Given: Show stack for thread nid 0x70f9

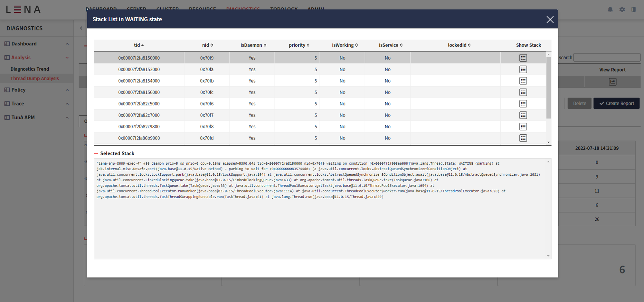Looking at the screenshot, I should 523,58.
